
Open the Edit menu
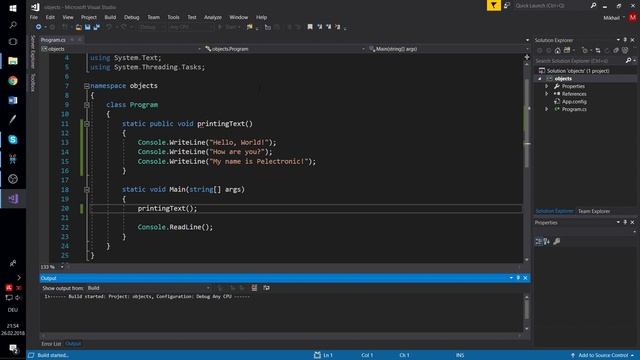pyautogui.click(x=50, y=18)
